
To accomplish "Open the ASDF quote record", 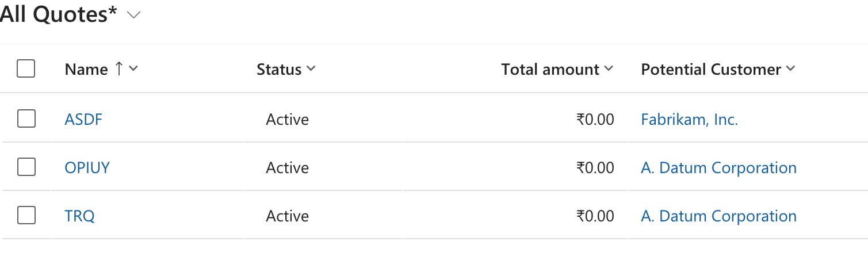I will coord(83,120).
